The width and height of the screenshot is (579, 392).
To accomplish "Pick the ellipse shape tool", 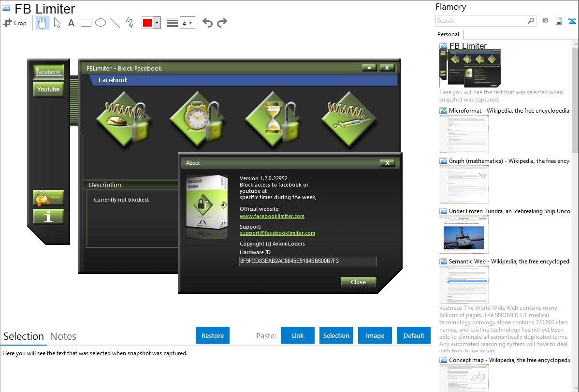I will pos(101,23).
